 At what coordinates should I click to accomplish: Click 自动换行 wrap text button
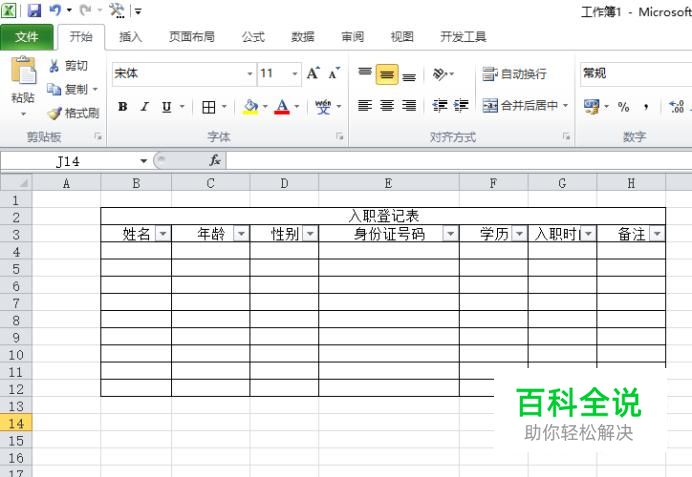pos(515,74)
